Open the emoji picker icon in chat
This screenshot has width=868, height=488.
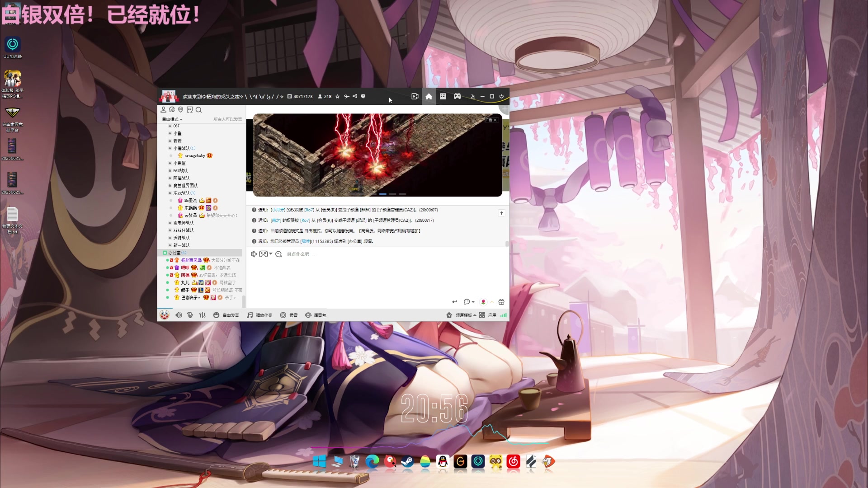click(278, 254)
